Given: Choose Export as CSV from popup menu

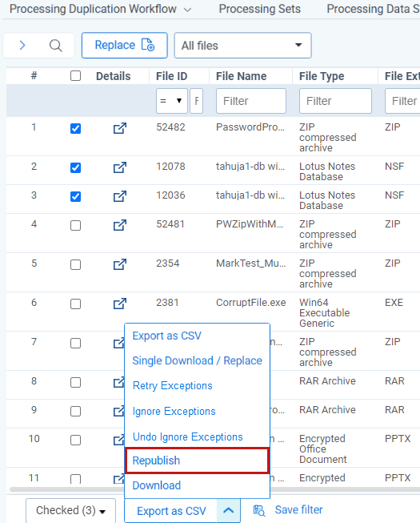Looking at the screenshot, I should click(x=167, y=336).
